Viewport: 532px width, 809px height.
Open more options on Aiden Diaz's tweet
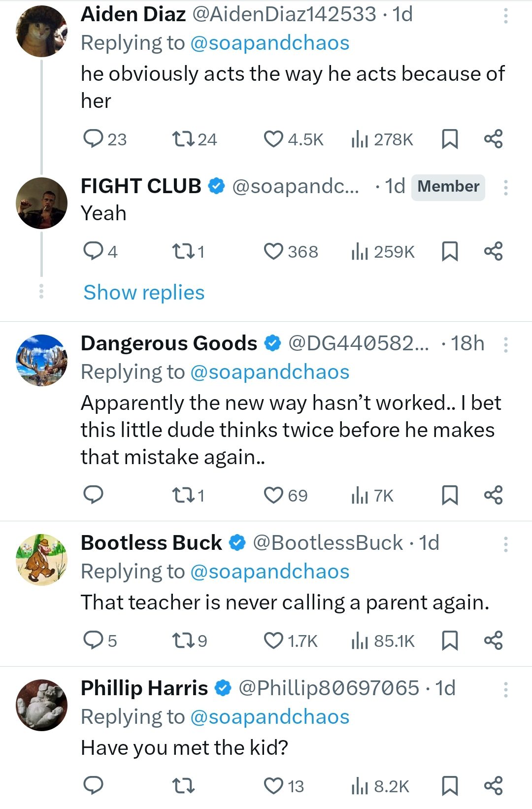505,16
